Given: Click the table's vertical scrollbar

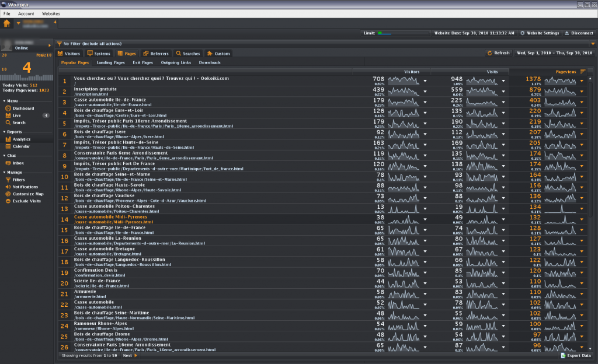Looking at the screenshot, I should pos(590,149).
